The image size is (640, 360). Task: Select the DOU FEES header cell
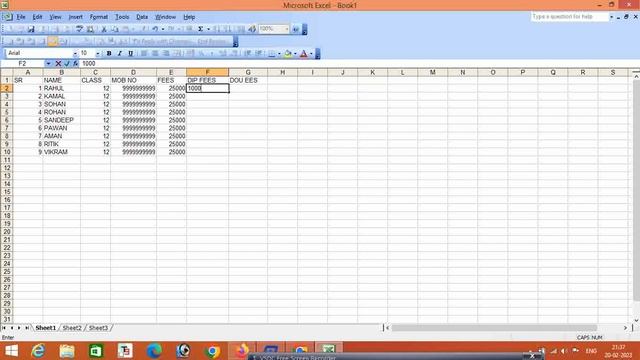tap(248, 80)
